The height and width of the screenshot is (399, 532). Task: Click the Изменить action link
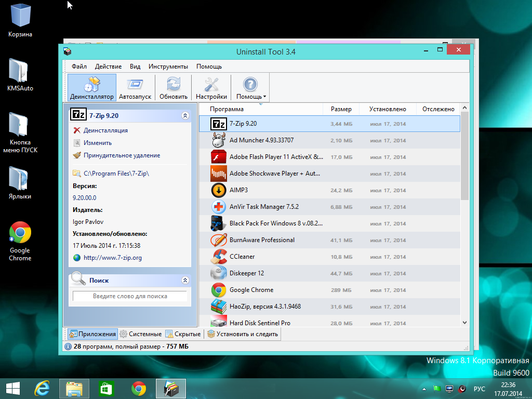pos(98,143)
